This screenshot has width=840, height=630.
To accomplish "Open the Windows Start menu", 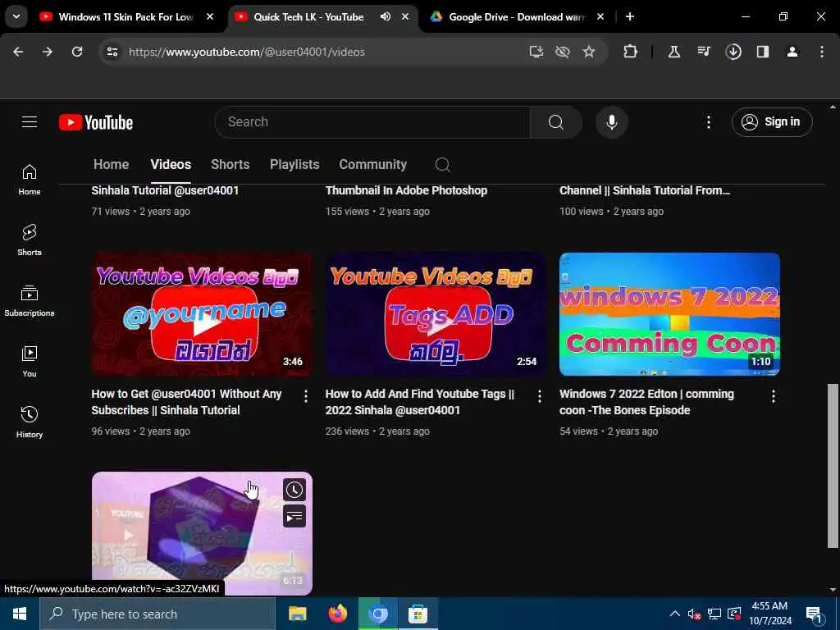I will click(20, 614).
